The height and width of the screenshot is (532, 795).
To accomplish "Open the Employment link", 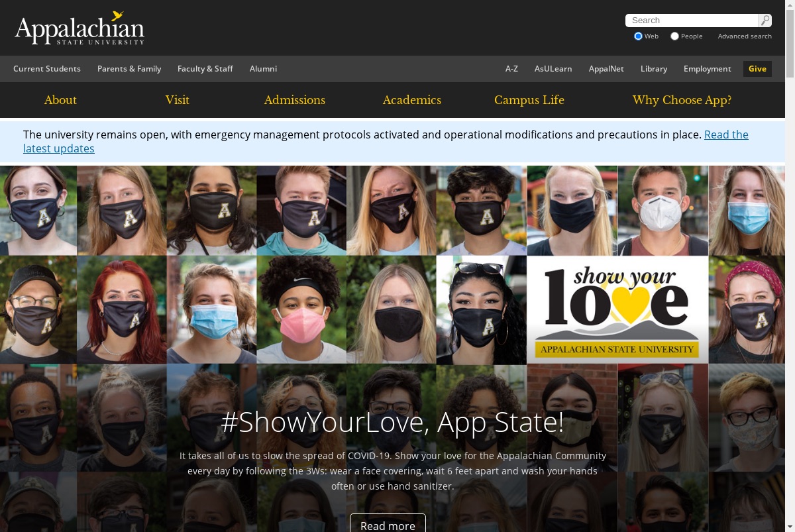I will pos(708,69).
